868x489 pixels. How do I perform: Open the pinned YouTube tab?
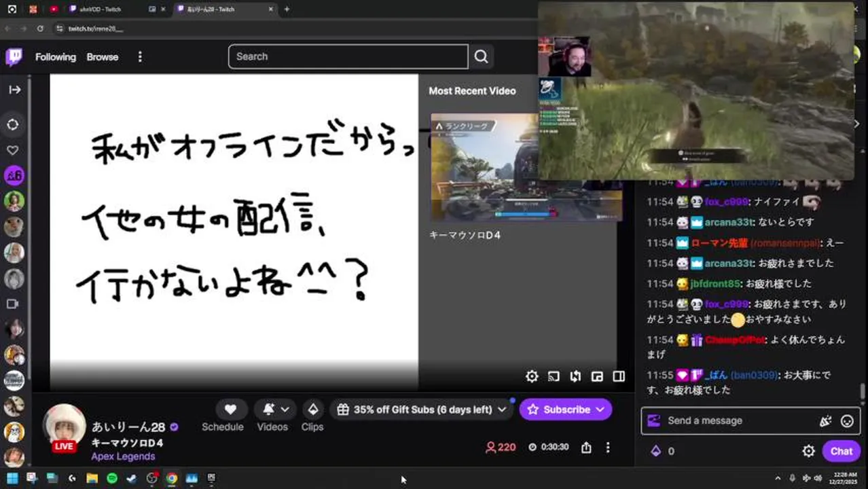[54, 10]
